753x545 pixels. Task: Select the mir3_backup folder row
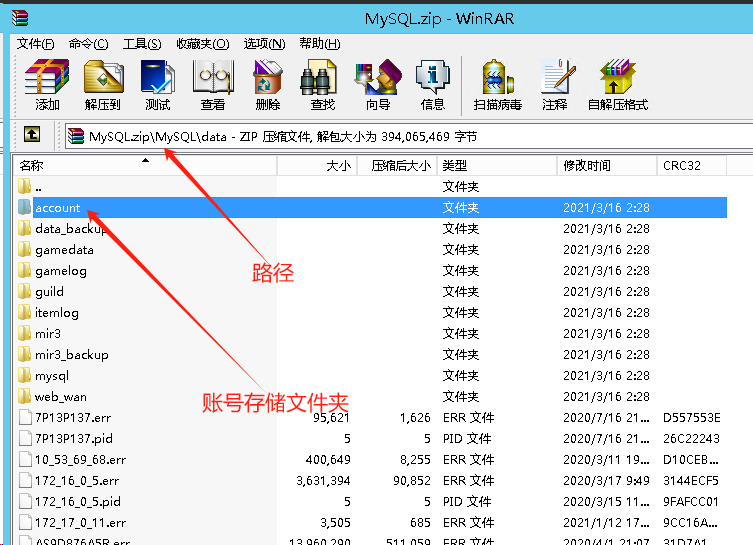click(x=370, y=354)
